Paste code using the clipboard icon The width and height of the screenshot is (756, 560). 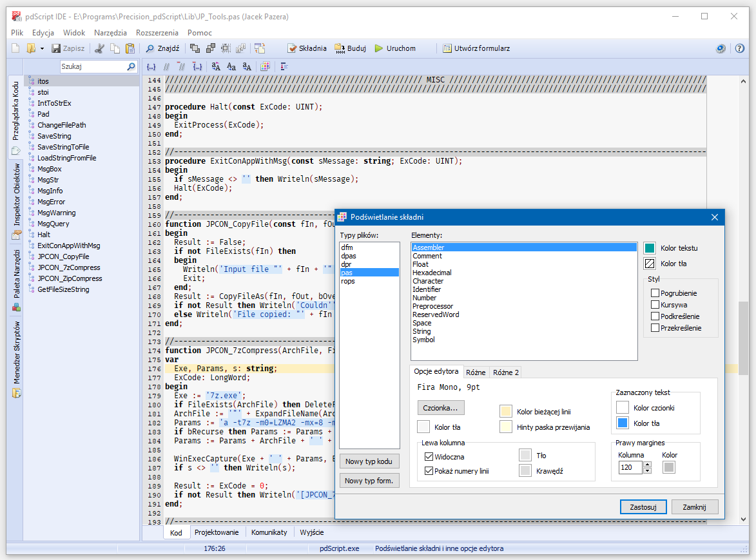[x=128, y=48]
